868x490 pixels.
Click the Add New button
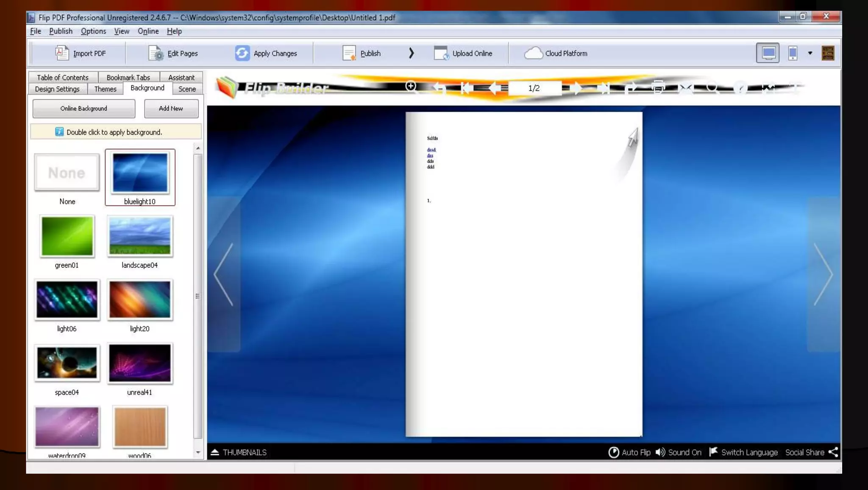coord(171,109)
